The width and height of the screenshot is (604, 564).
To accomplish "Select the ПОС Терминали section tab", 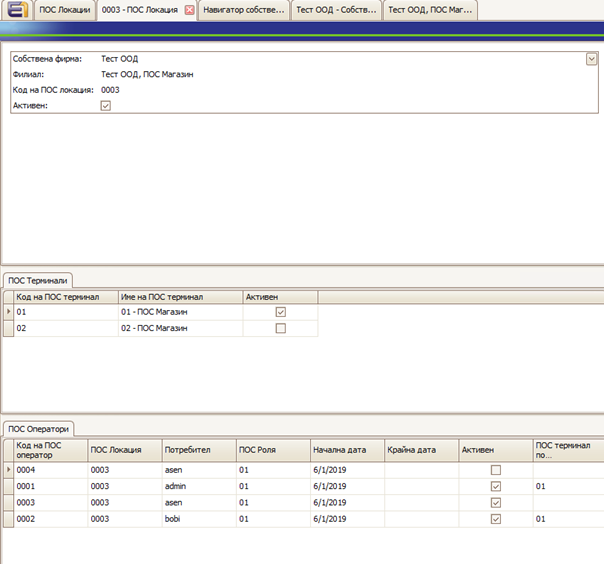I will click(x=36, y=281).
